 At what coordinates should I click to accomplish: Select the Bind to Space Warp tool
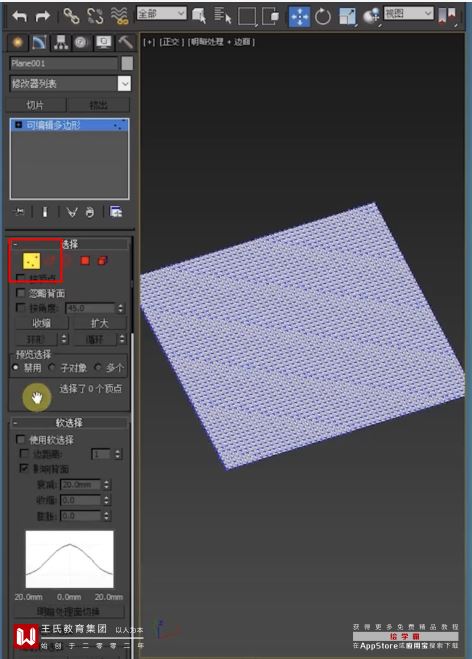point(119,16)
